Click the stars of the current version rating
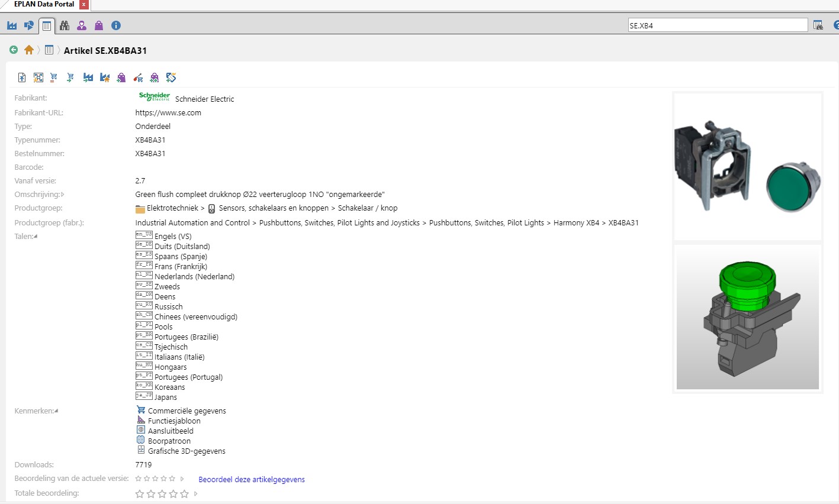 coord(155,479)
